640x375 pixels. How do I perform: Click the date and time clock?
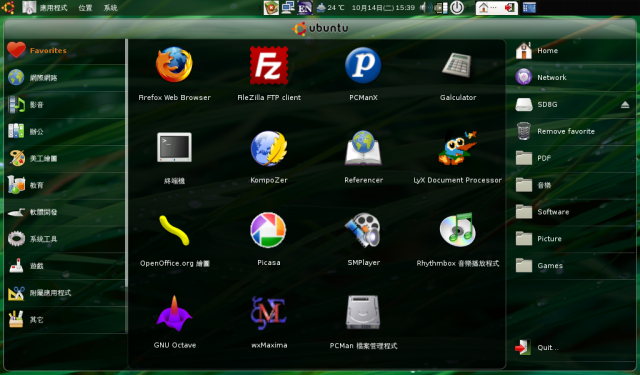click(383, 8)
